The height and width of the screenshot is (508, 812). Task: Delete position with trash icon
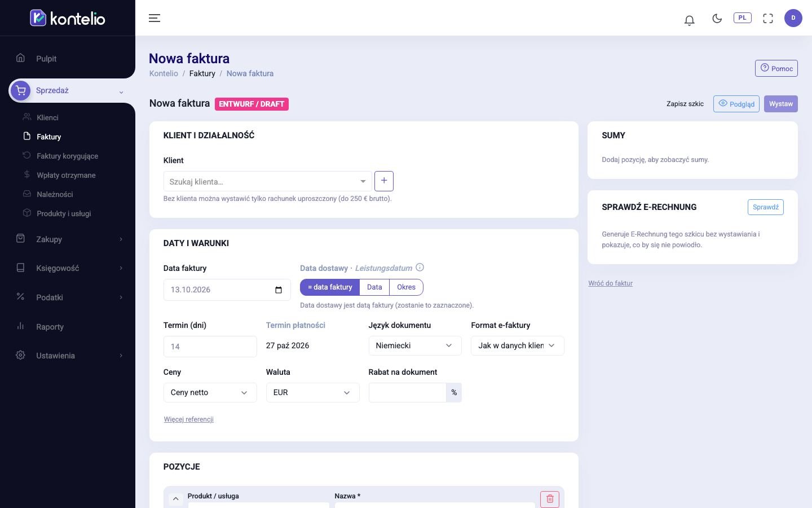[x=550, y=499]
